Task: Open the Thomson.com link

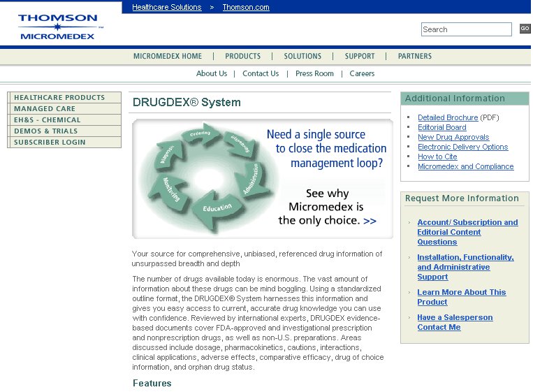Action: coord(246,7)
